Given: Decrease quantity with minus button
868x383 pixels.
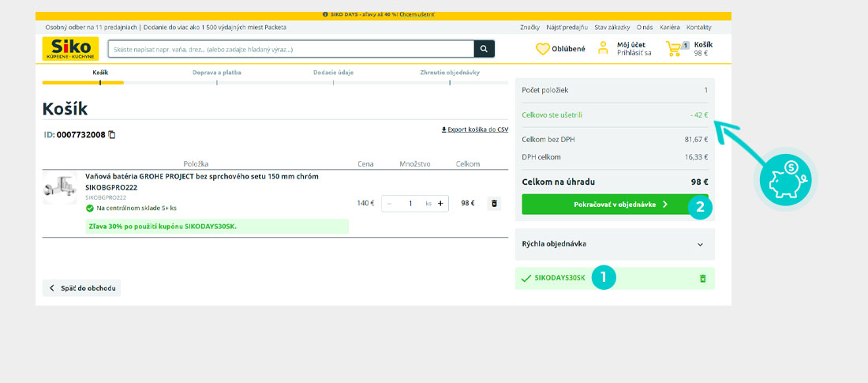Looking at the screenshot, I should coord(389,204).
